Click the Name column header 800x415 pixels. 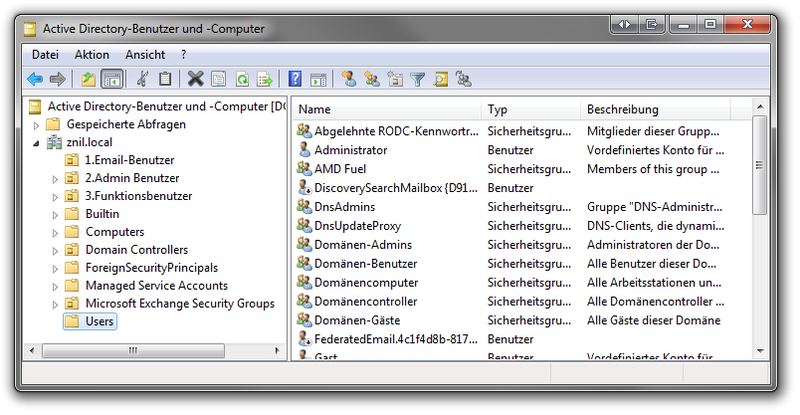tap(386, 109)
